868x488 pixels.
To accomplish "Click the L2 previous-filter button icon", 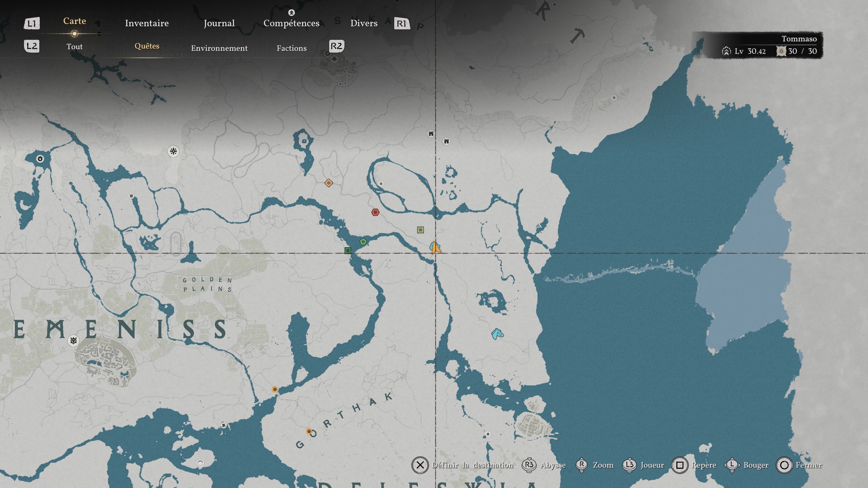I will coord(32,46).
